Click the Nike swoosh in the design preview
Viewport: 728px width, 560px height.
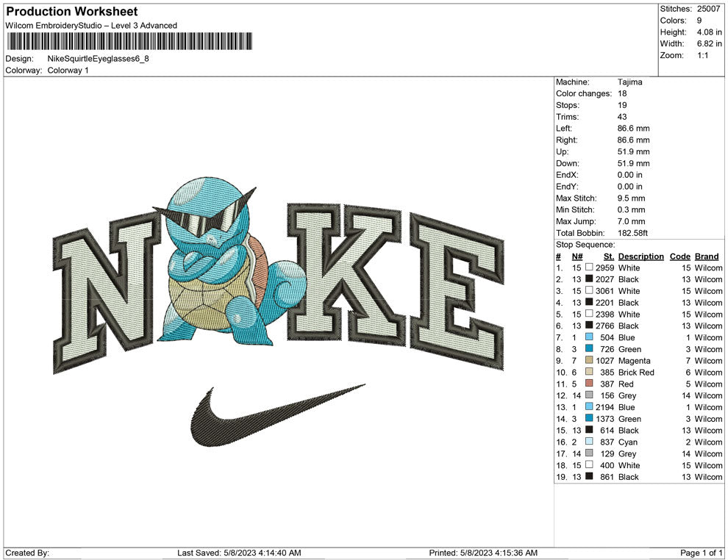[x=278, y=415]
